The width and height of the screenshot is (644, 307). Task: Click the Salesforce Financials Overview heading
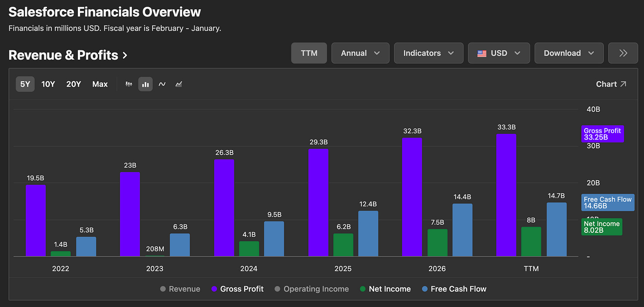point(105,12)
